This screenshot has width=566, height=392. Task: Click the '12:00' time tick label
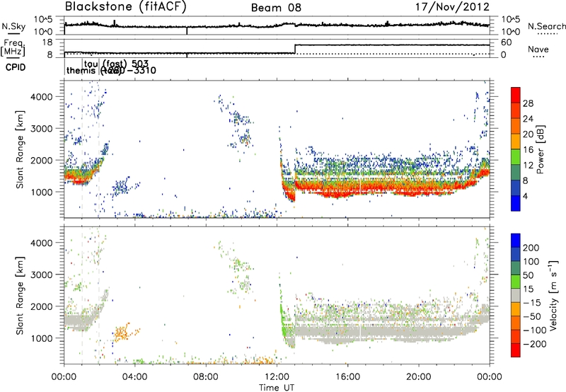pos(277,377)
